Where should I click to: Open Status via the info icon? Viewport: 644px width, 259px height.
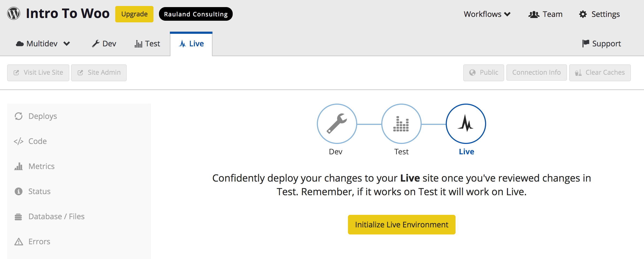(18, 191)
